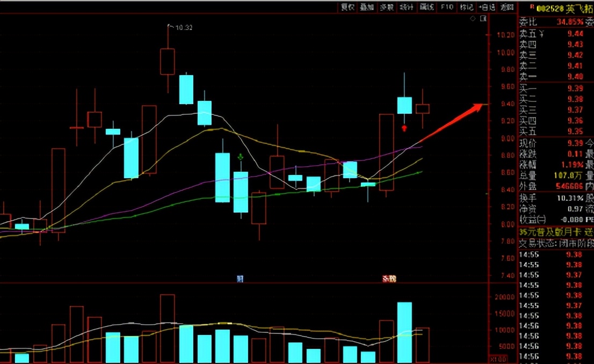Click the small red marker below the tall cyan candle
594x364 pixels.
click(404, 128)
